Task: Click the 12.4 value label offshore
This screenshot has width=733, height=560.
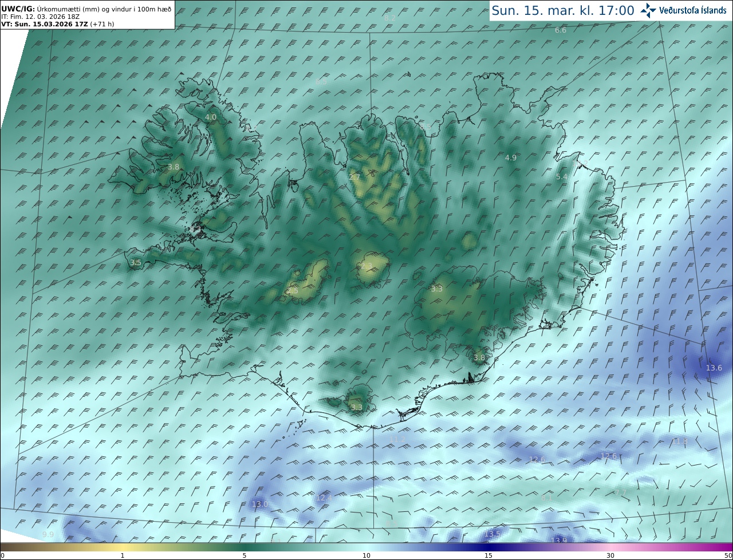Action: 324,498
